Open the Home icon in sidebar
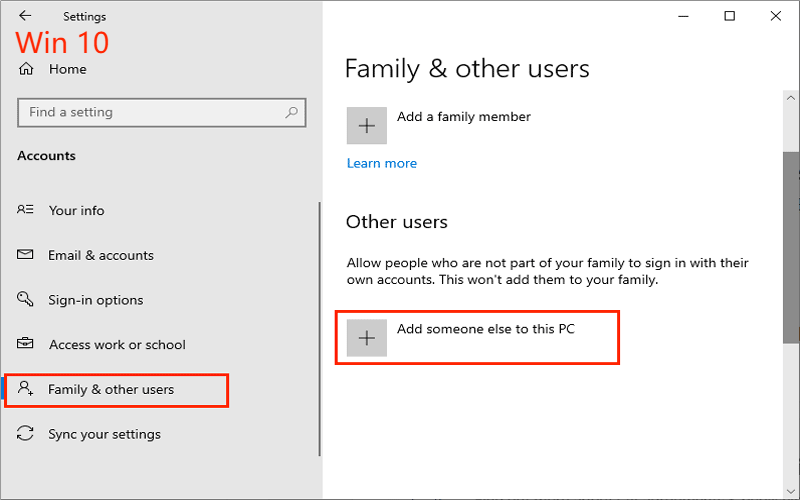 26,69
